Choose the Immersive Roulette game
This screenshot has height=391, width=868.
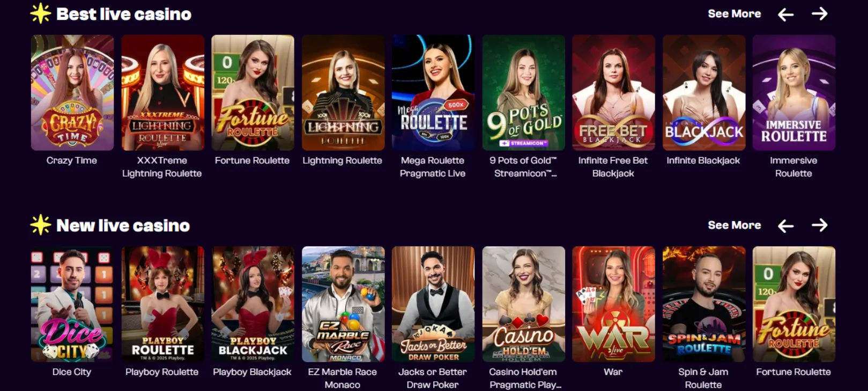click(x=794, y=93)
